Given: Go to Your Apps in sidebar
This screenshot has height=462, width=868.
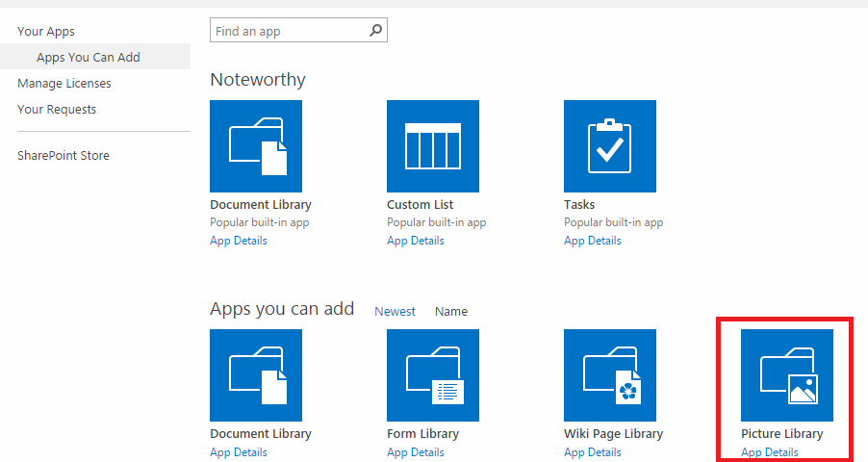Looking at the screenshot, I should [x=46, y=32].
